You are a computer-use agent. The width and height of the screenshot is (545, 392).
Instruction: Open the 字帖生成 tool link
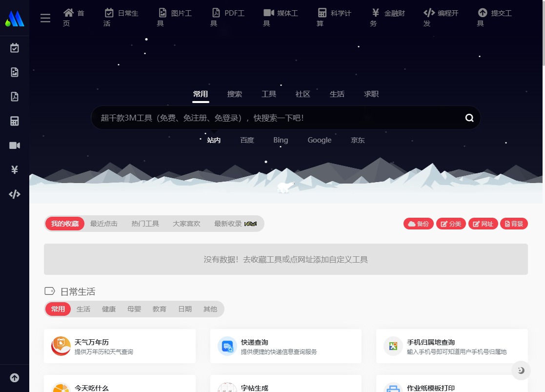coord(286,384)
